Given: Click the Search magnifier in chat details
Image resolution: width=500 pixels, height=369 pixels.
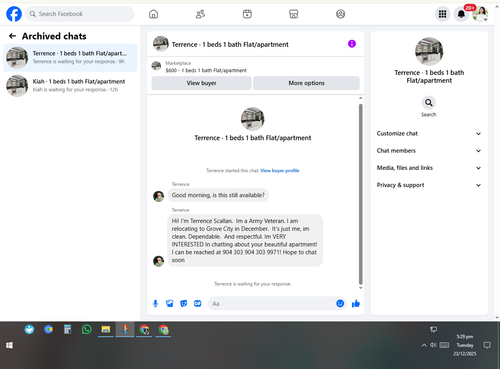Looking at the screenshot, I should click(x=429, y=103).
